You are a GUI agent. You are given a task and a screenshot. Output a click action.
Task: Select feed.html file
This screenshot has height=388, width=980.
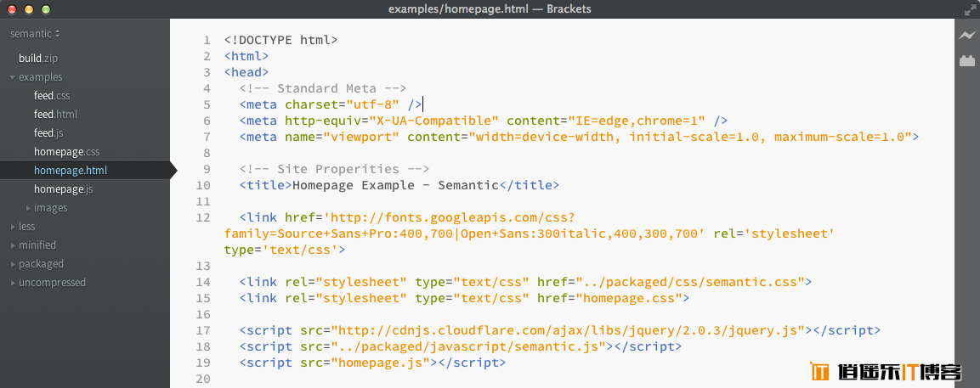[x=55, y=115]
